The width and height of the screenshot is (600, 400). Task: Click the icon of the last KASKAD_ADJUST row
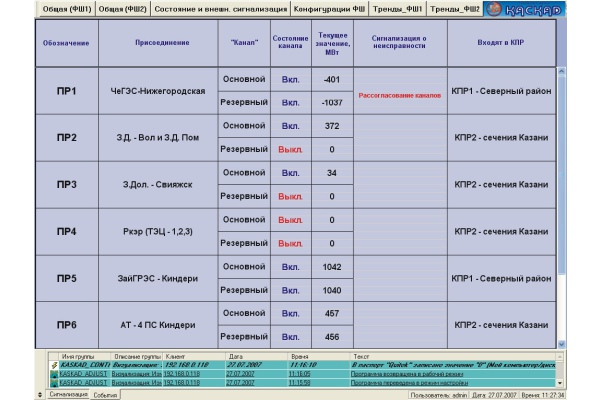click(53, 382)
